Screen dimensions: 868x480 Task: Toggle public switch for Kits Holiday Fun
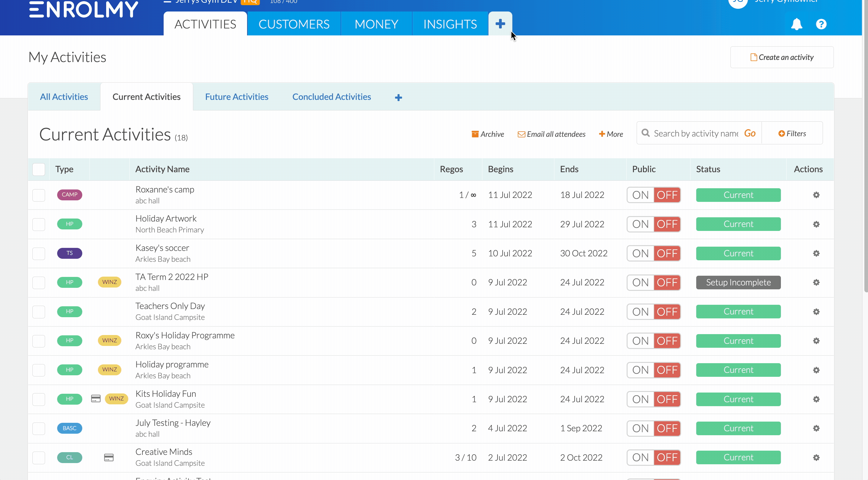pyautogui.click(x=653, y=399)
